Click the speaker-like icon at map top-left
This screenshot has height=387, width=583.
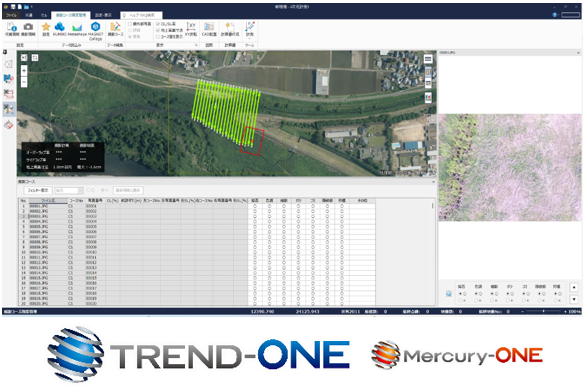coord(24,58)
